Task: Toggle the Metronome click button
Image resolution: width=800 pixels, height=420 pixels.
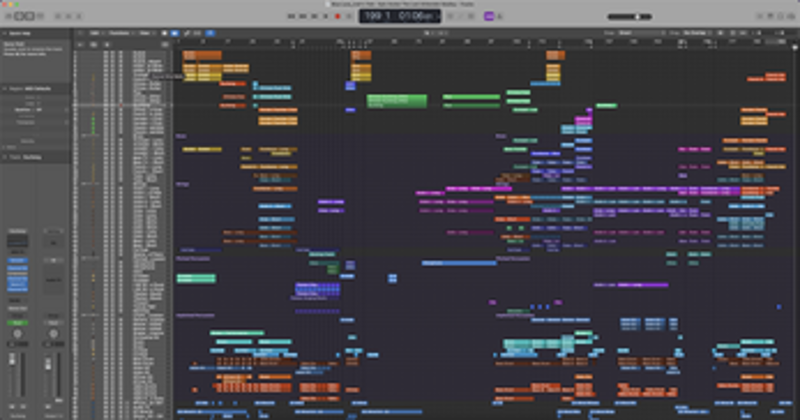Action: [x=499, y=16]
